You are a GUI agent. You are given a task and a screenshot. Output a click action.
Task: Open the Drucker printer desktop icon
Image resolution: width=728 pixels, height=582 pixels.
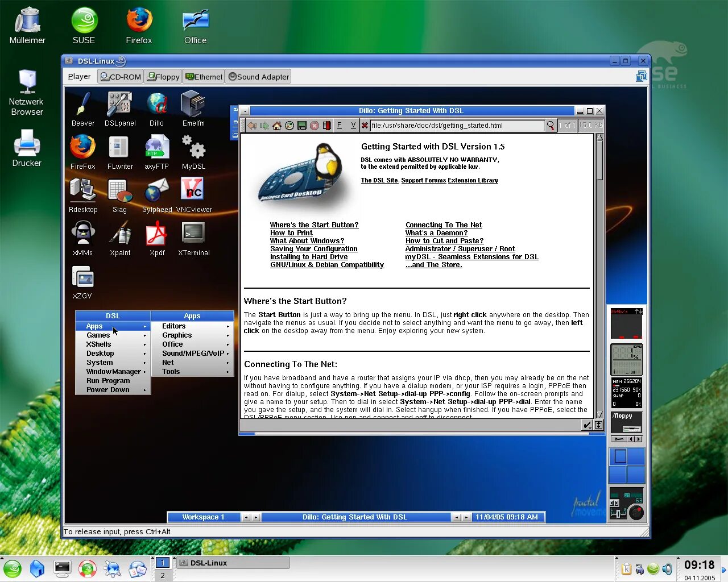coord(27,148)
